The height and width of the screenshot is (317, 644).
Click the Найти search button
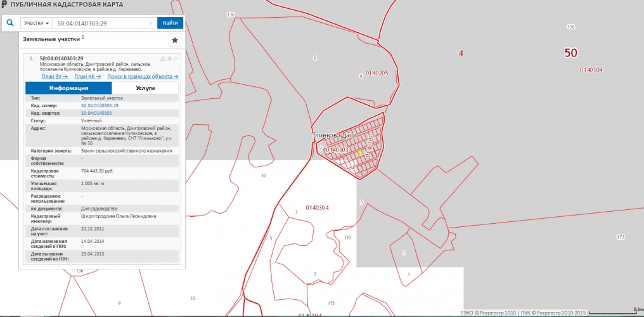click(x=170, y=23)
